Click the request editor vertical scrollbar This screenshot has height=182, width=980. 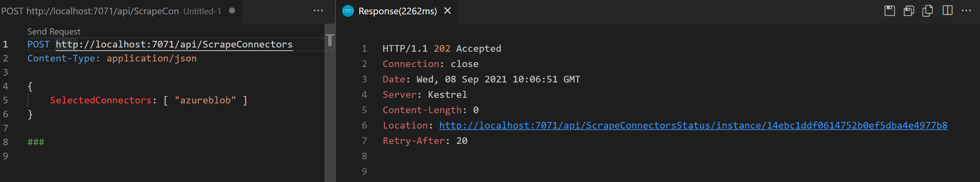330,103
